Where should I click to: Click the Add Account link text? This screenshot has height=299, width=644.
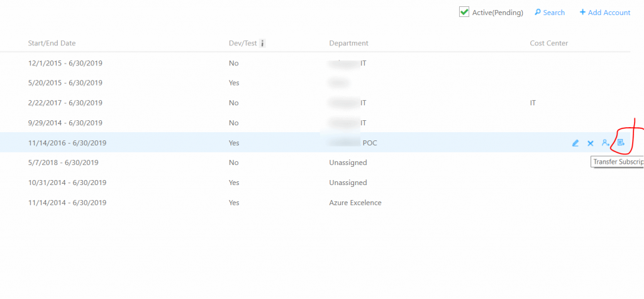pyautogui.click(x=609, y=13)
